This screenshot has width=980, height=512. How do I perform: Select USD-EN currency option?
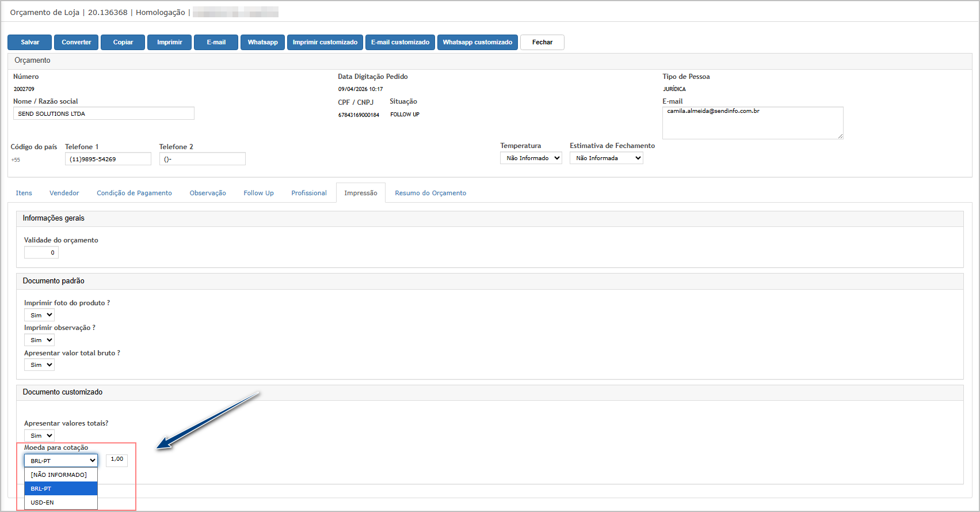[60, 503]
